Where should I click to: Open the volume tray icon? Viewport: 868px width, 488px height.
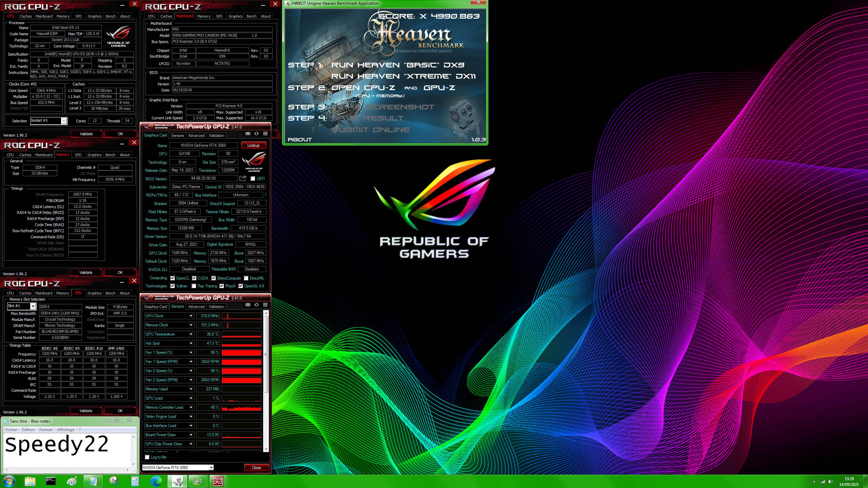point(830,482)
